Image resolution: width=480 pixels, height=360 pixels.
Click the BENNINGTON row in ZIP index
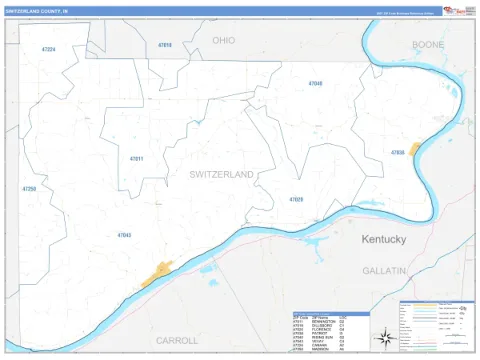coord(320,321)
